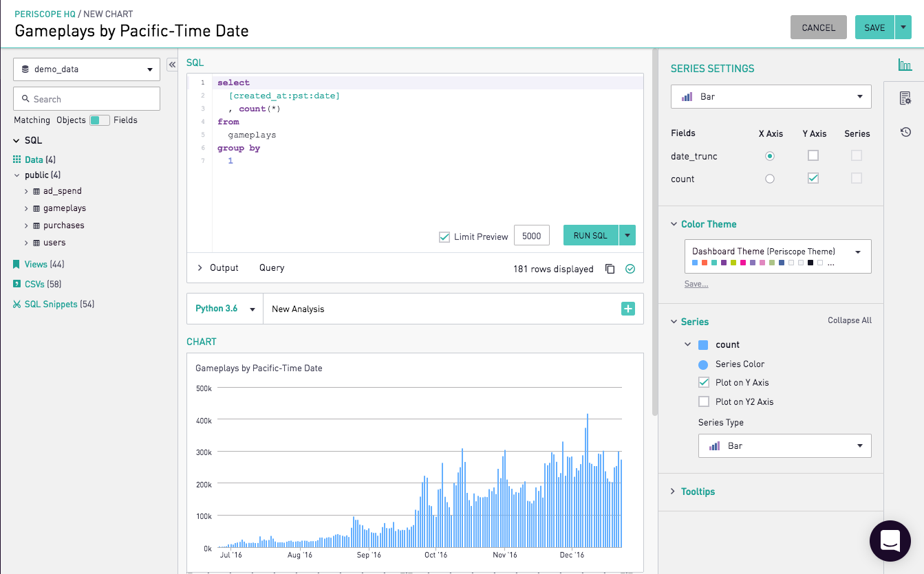Open the Series Type Bar dropdown
Screen dimensions: 924x574
tap(785, 446)
